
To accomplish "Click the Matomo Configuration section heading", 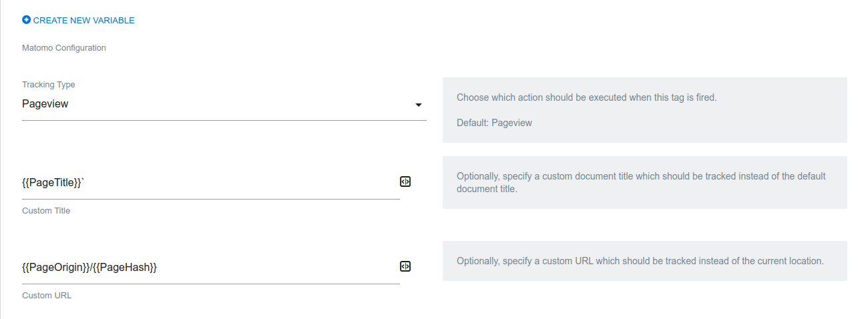I will pyautogui.click(x=64, y=48).
